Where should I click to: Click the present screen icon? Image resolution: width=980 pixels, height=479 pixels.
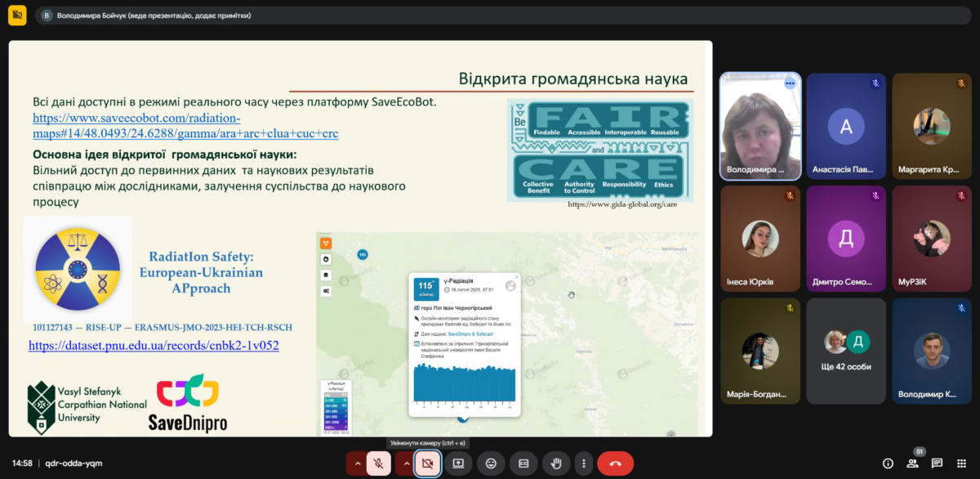(458, 463)
